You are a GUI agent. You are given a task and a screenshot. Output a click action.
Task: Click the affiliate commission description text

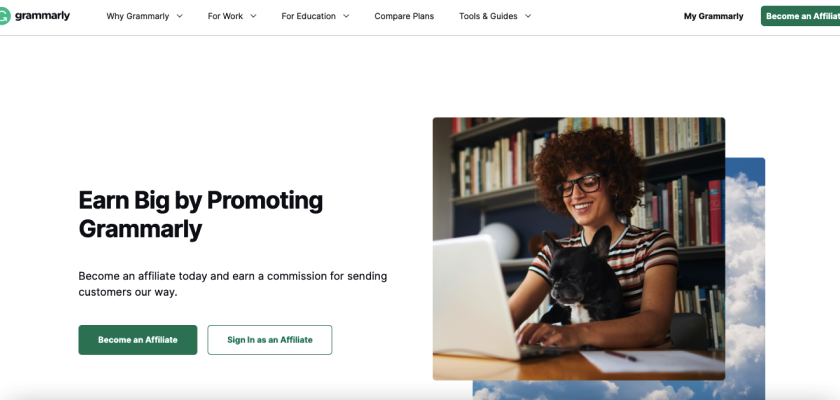(232, 284)
